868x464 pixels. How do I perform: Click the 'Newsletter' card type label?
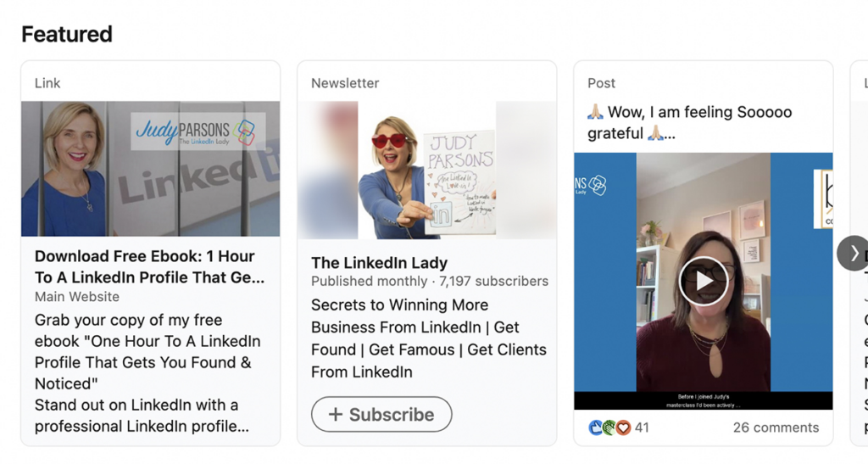345,83
